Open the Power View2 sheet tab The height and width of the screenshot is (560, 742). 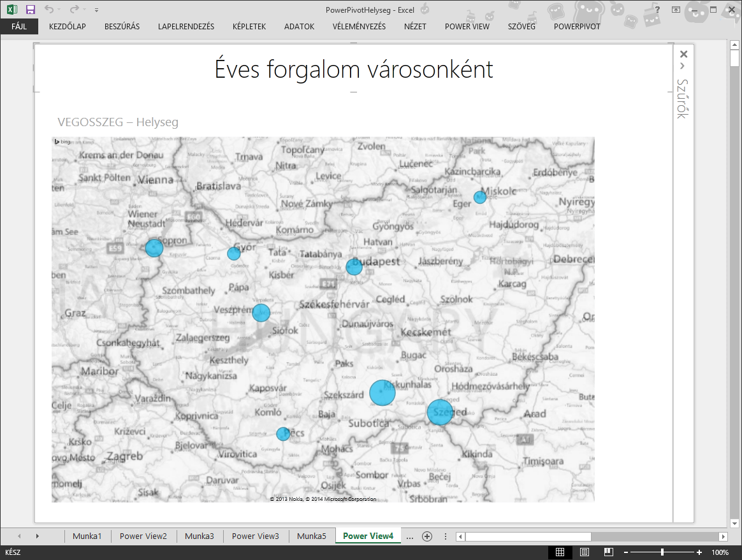pos(143,536)
